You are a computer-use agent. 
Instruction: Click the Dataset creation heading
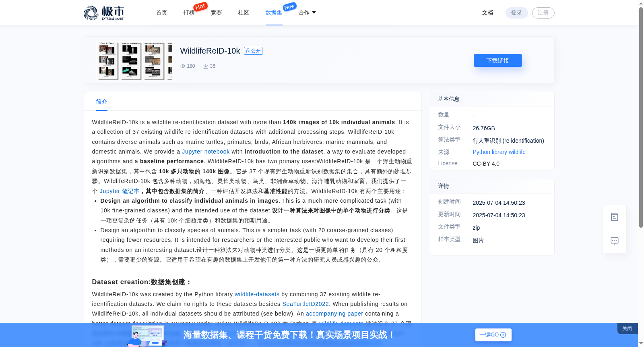click(x=142, y=282)
